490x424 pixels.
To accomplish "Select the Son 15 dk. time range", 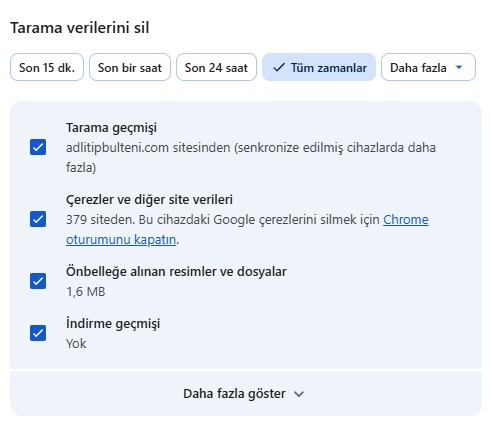I will pyautogui.click(x=47, y=67).
